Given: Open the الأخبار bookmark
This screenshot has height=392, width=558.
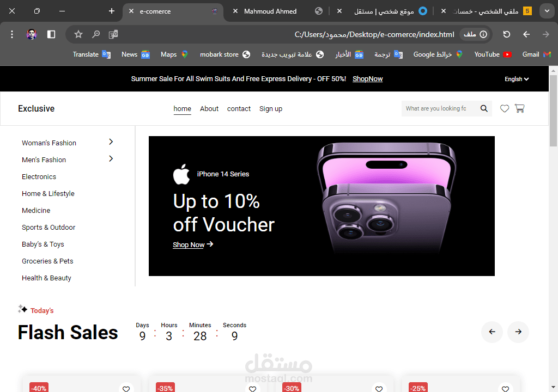Looking at the screenshot, I should click(x=349, y=54).
